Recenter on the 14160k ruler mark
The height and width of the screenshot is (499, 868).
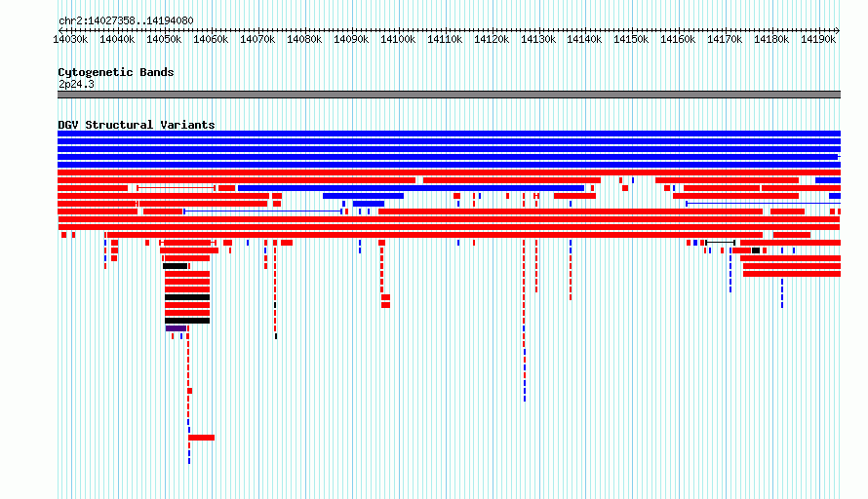678,39
